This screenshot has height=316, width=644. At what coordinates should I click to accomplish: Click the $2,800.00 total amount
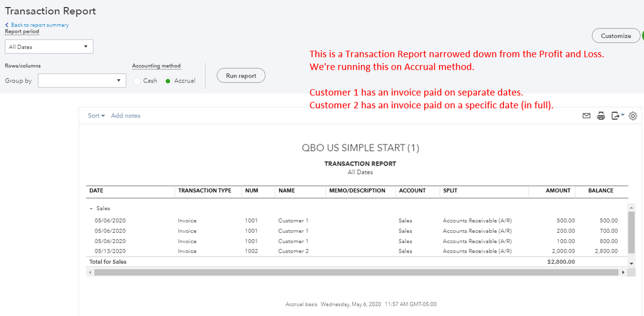pos(561,262)
